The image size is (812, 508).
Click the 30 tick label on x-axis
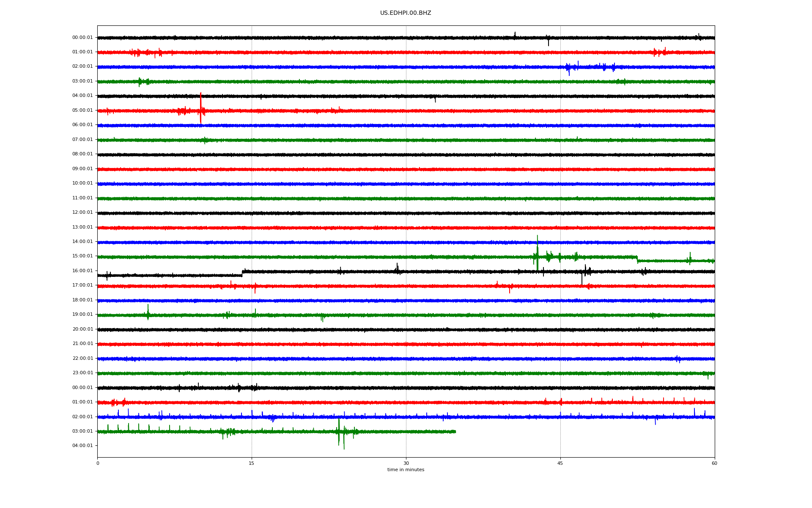click(x=406, y=463)
